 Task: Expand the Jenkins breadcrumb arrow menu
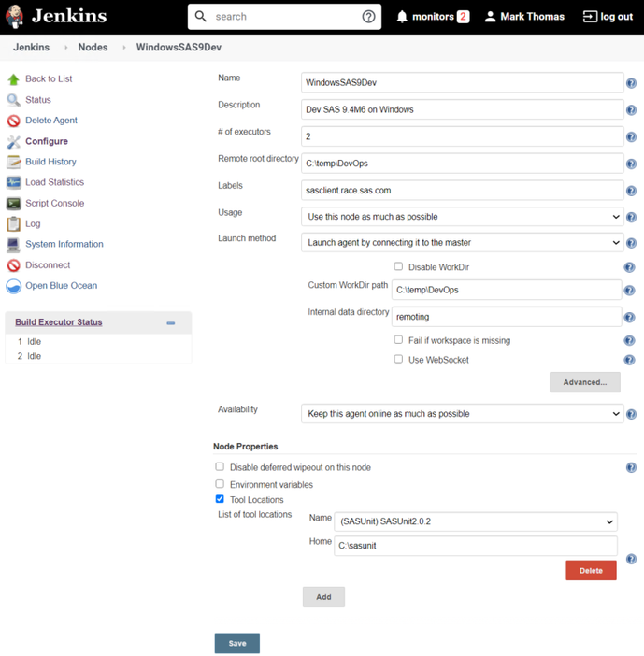[65, 48]
